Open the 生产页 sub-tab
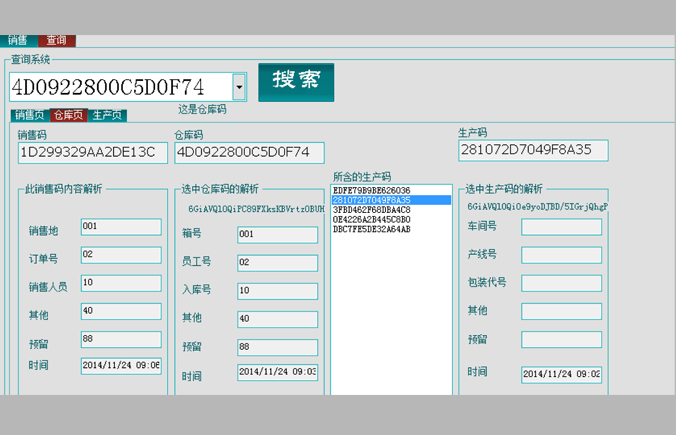This screenshot has width=676, height=435. click(107, 116)
